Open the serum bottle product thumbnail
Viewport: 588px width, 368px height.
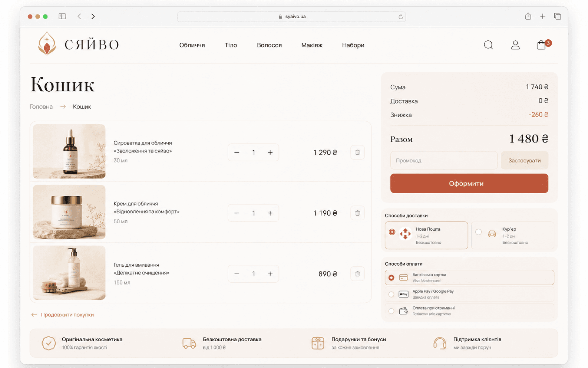pyautogui.click(x=69, y=151)
